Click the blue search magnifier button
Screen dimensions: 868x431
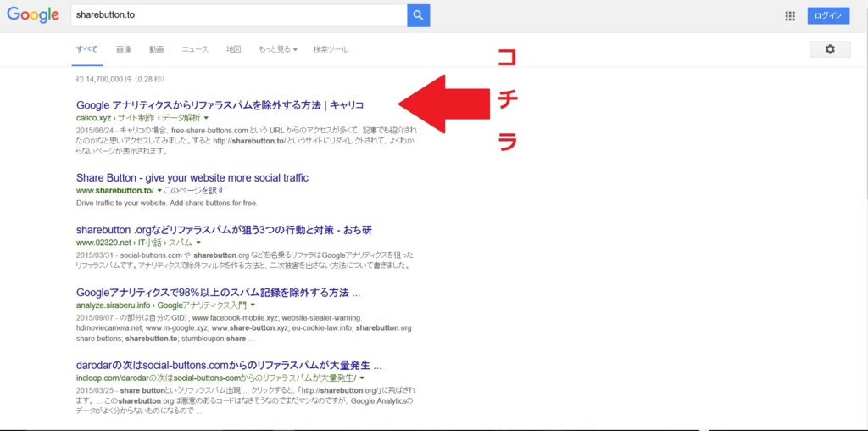point(419,15)
